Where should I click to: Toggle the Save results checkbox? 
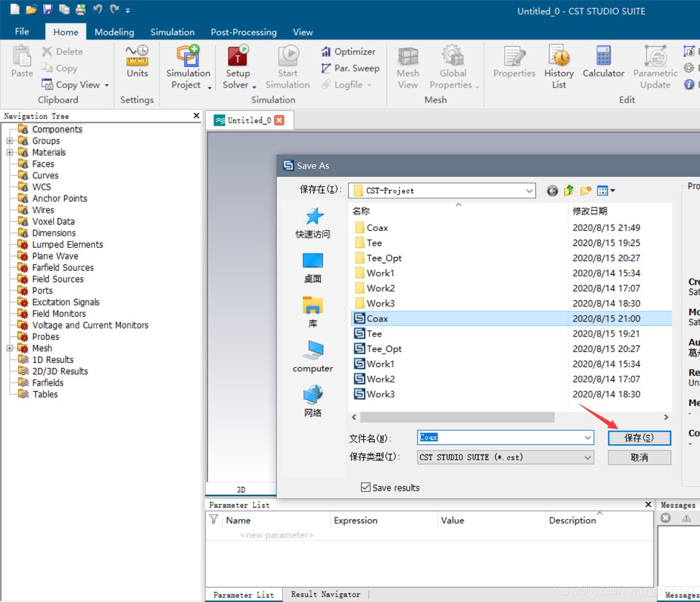tap(366, 487)
